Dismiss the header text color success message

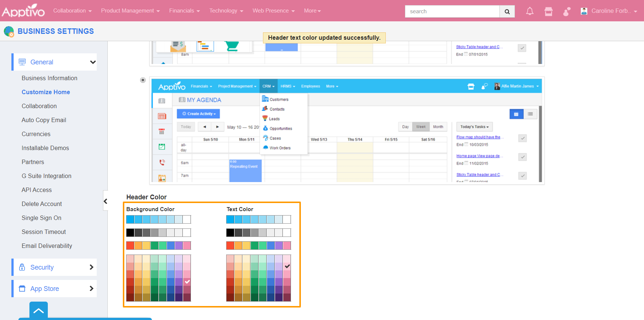pos(324,38)
